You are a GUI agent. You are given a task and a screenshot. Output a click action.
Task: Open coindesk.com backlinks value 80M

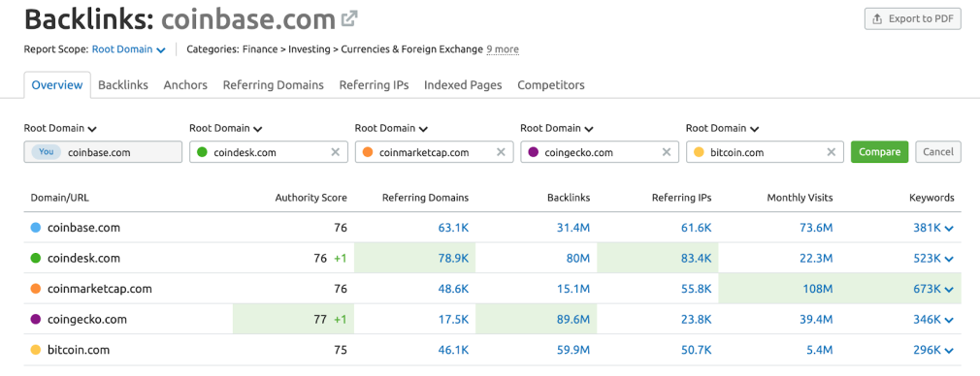pos(578,258)
